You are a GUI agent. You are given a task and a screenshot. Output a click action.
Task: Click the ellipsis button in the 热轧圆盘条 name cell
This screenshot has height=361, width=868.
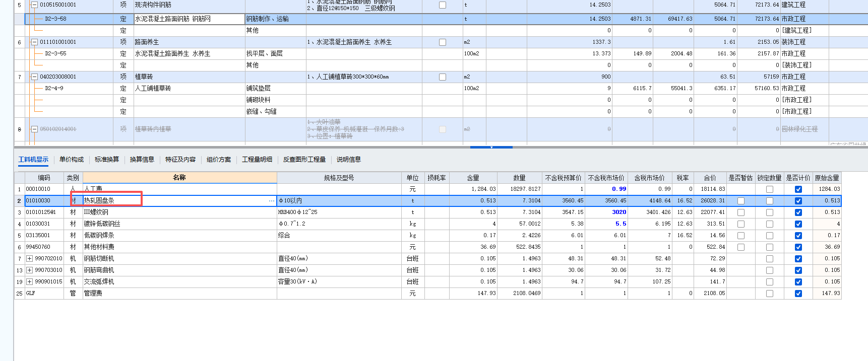click(x=272, y=201)
